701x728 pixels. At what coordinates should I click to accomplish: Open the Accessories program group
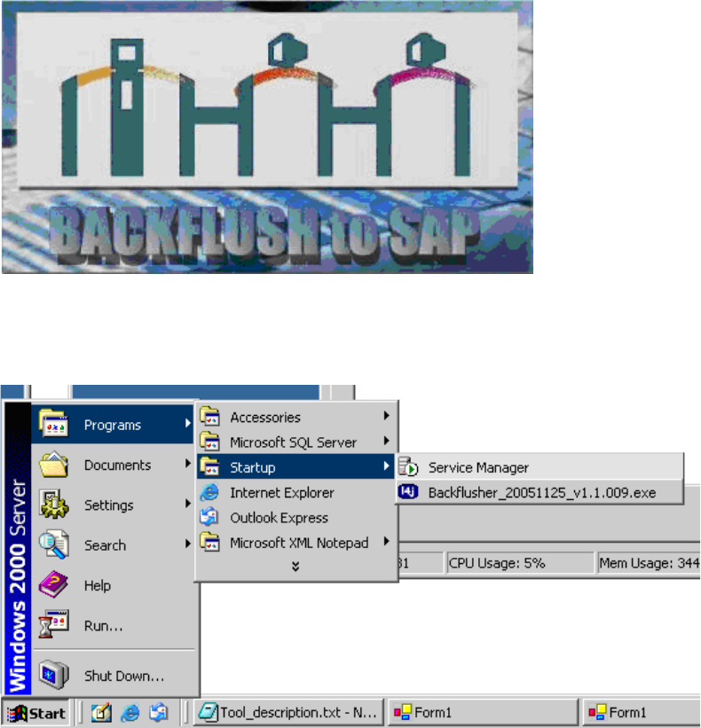(x=295, y=417)
